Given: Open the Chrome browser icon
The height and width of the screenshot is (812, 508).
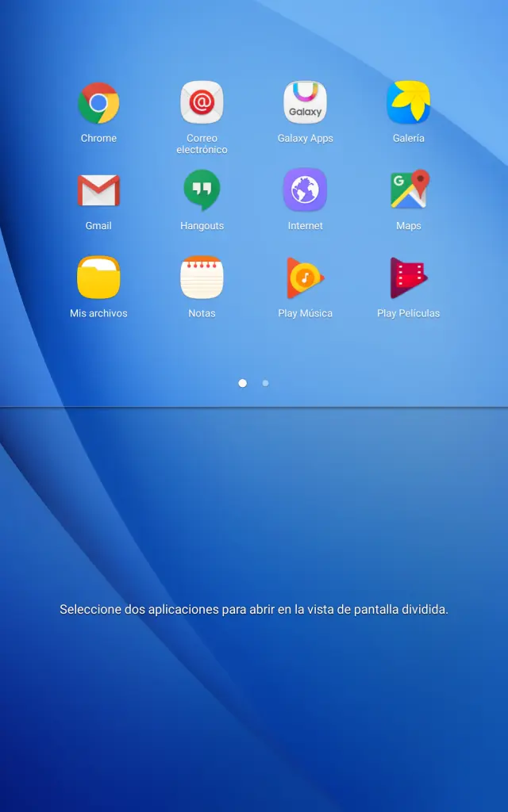Looking at the screenshot, I should point(98,103).
